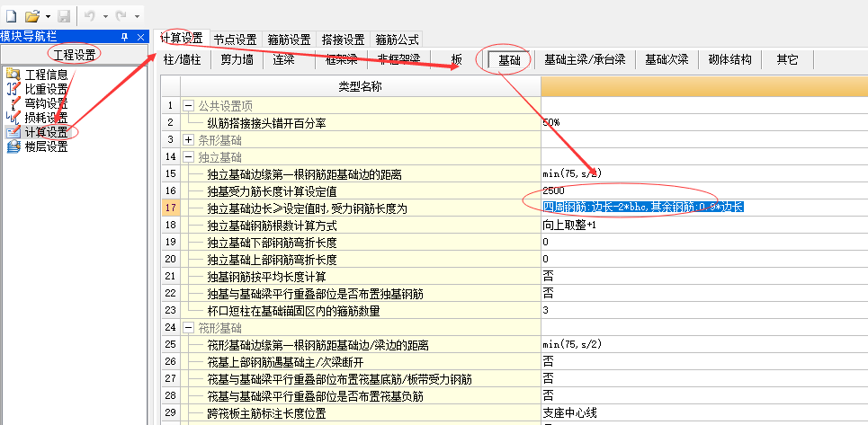Switch to the 搭接设置 tab
The image size is (868, 425).
point(343,40)
